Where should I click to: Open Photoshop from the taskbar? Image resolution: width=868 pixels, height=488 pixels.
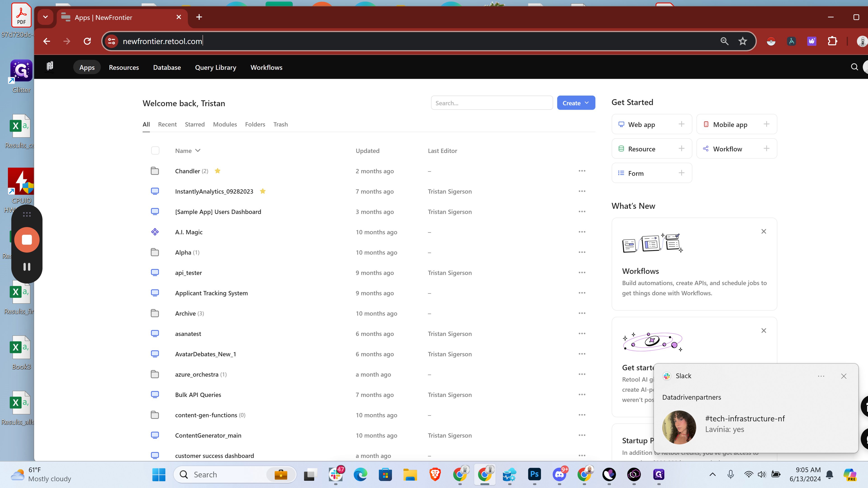[534, 474]
